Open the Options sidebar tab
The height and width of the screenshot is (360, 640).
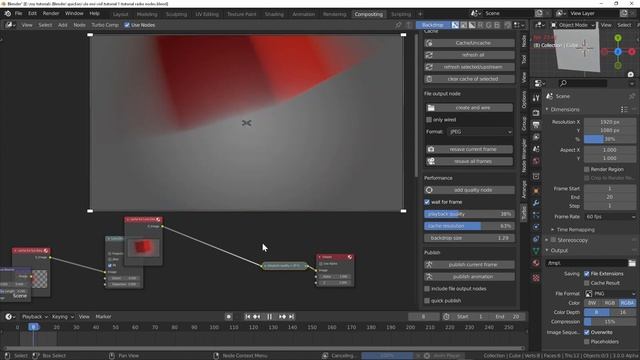pyautogui.click(x=524, y=99)
